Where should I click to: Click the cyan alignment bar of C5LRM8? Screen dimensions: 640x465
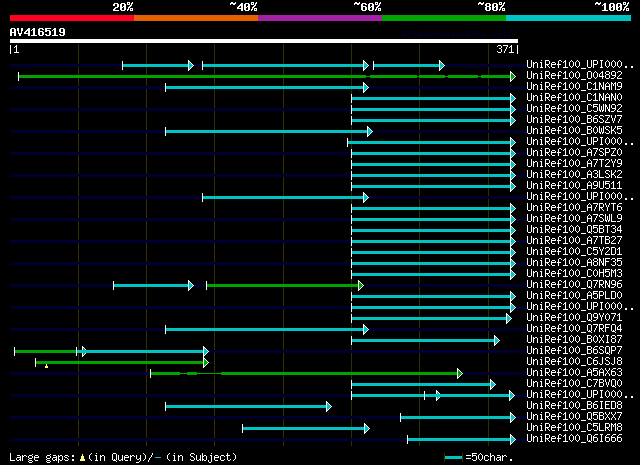(306, 429)
